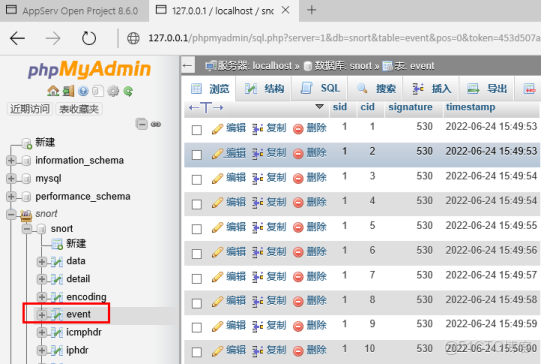This screenshot has height=364, width=542.
Task: Click the 表收藏夹 (Favorites) button
Action: 79,109
